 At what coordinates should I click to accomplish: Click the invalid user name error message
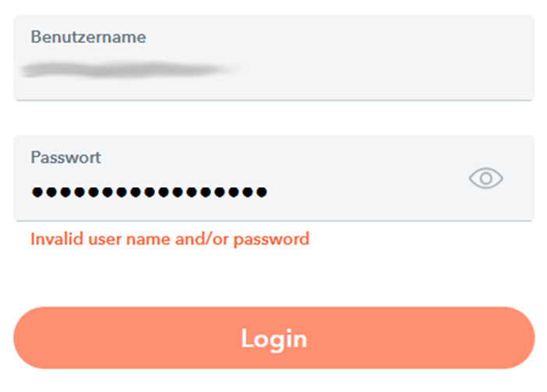(x=170, y=238)
